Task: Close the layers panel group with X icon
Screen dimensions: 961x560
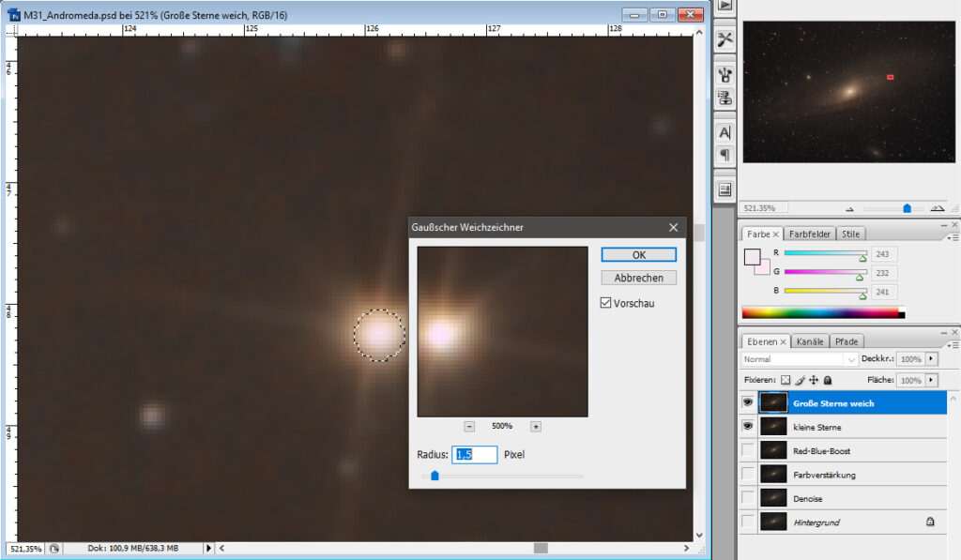Action: click(x=954, y=332)
